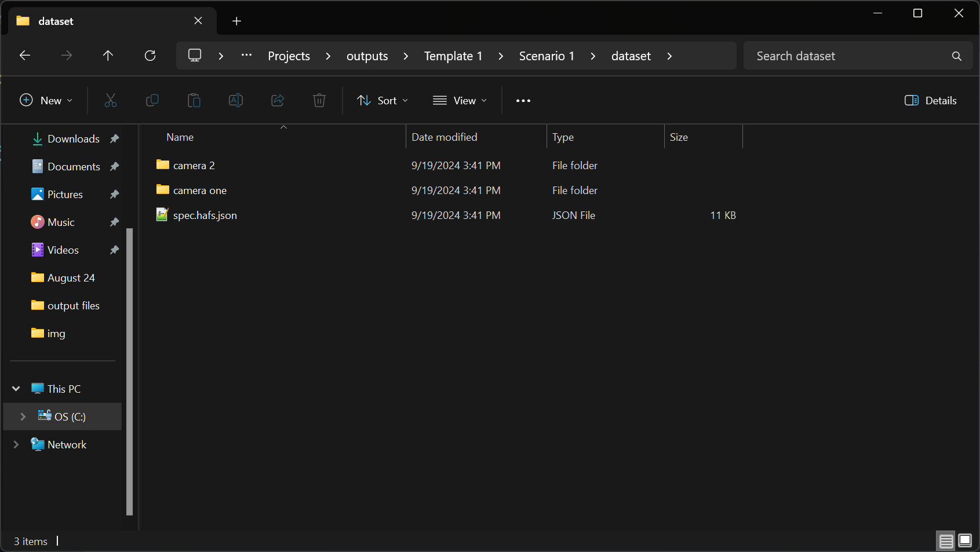This screenshot has width=980, height=552.
Task: Click the spec.hafs.json file icon
Action: click(162, 215)
